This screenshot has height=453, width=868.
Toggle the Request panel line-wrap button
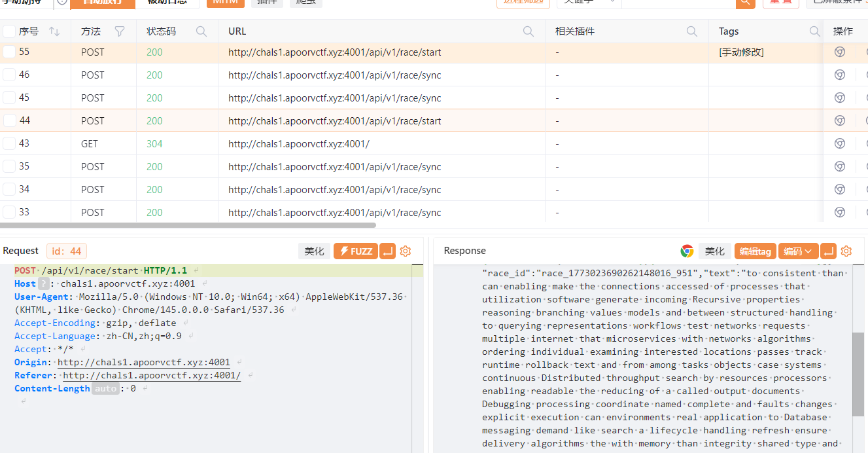[x=387, y=251]
